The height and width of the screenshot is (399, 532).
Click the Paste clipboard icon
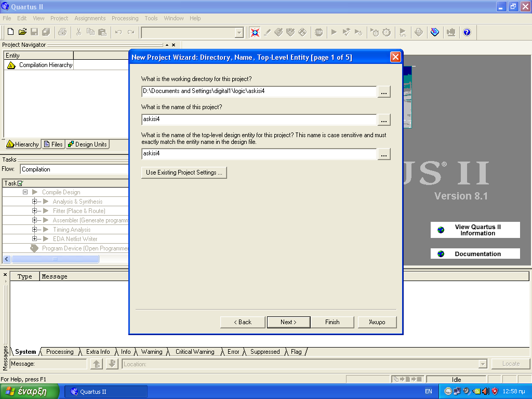point(102,32)
